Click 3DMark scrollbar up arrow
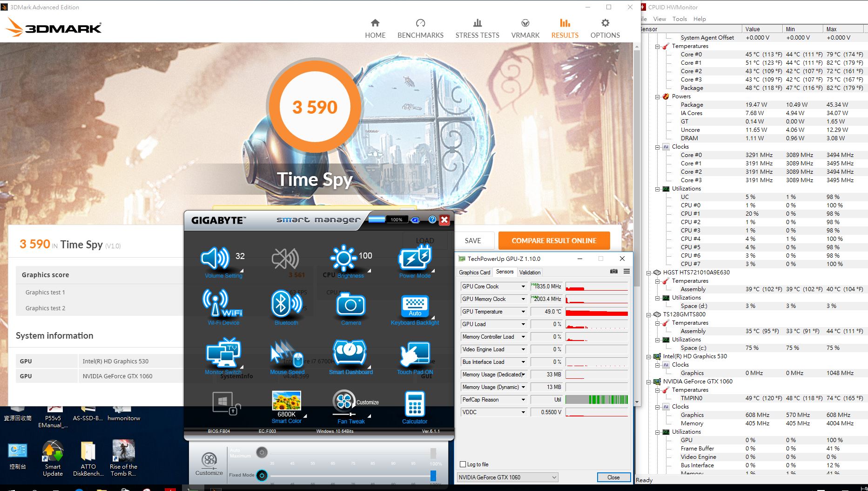Image resolution: width=868 pixels, height=491 pixels. click(637, 46)
